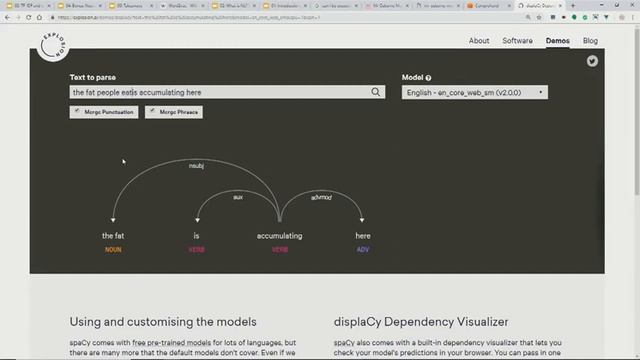
Task: Open the Blog navigation item
Action: point(590,41)
